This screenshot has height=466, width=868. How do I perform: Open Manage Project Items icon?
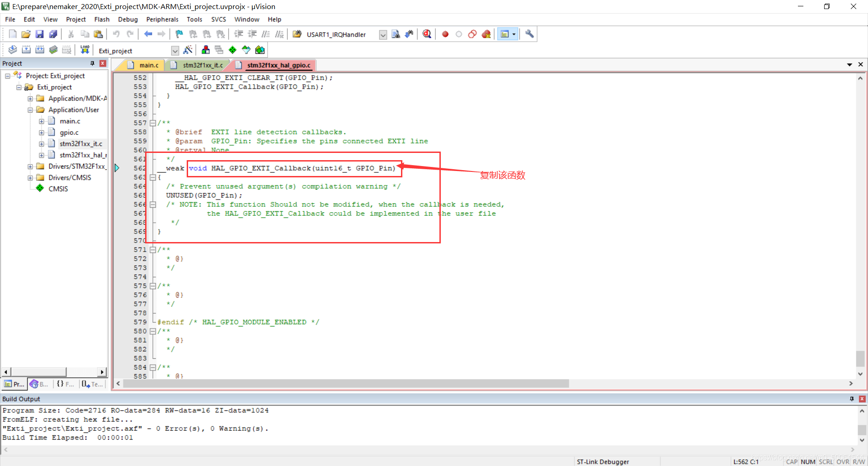pos(206,50)
